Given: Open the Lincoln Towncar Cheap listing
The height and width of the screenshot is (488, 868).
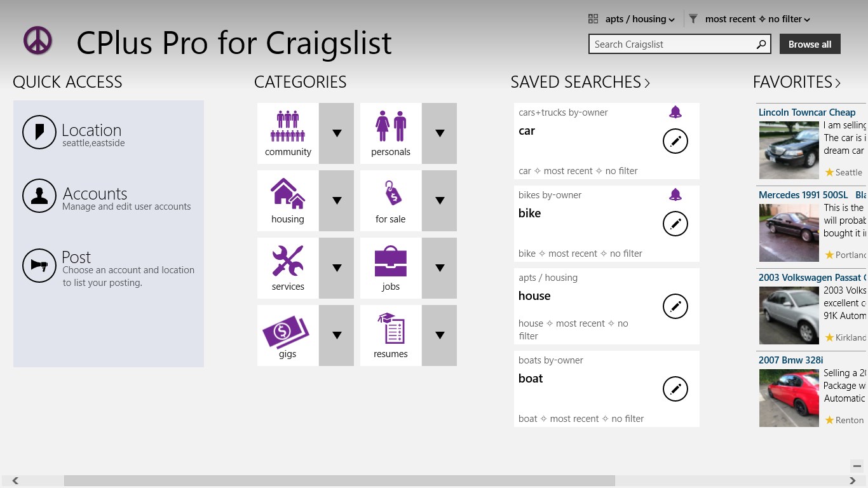Looking at the screenshot, I should click(x=807, y=112).
